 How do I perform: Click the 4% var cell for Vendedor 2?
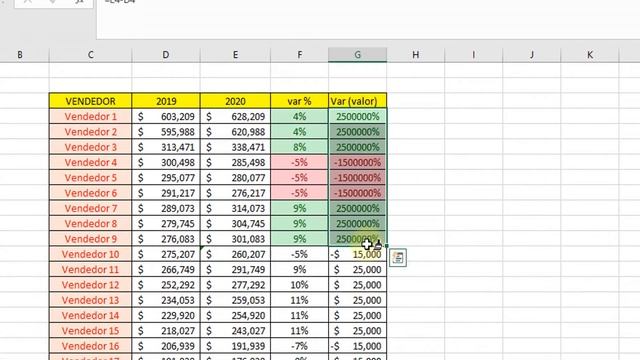[x=299, y=132]
